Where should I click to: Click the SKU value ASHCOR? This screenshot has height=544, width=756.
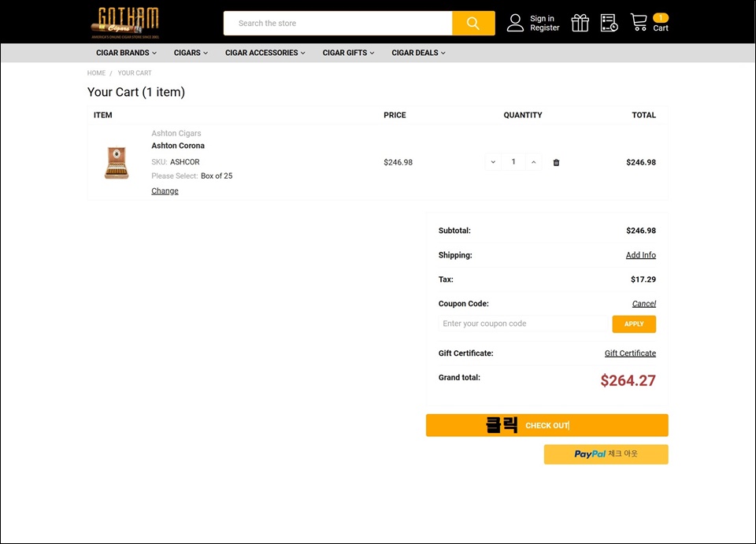(184, 162)
